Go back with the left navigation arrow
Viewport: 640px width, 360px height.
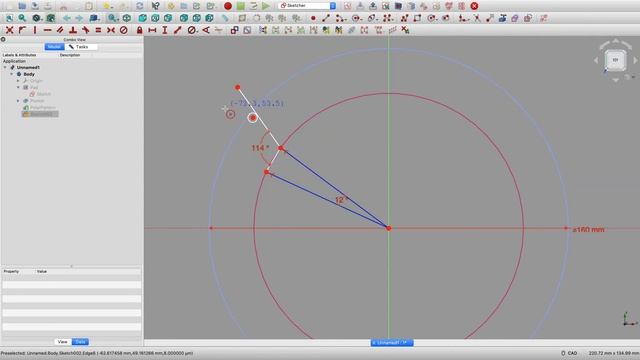coord(67,18)
